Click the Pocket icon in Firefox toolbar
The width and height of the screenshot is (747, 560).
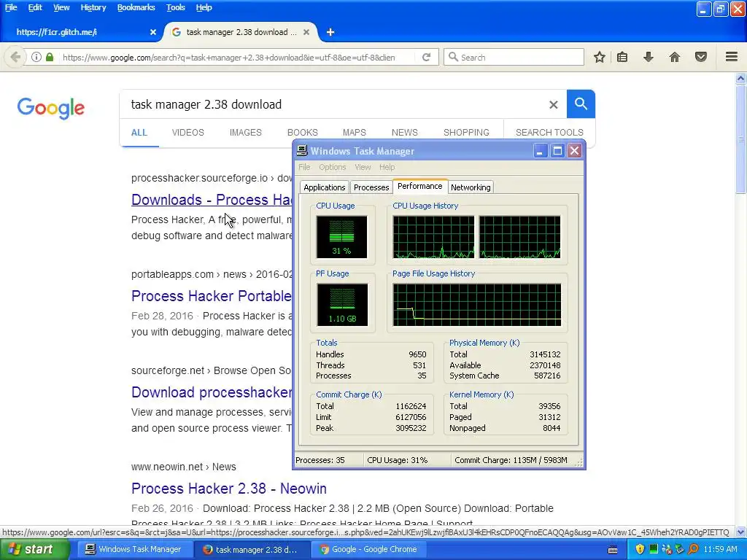point(701,57)
